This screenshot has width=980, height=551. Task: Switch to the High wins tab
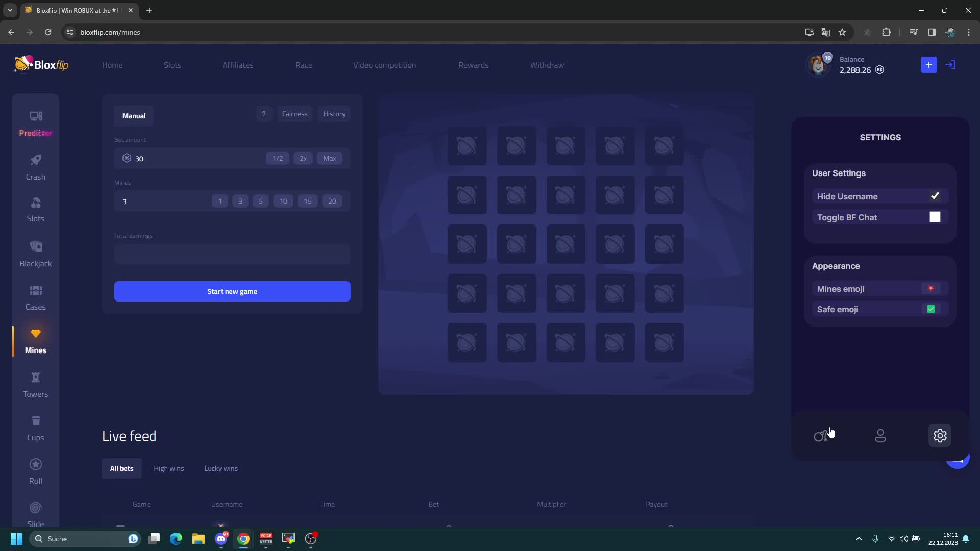point(168,468)
